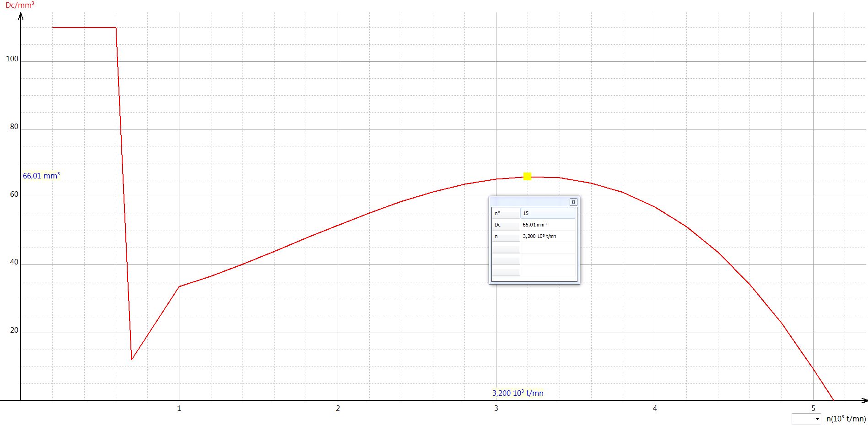Click x-axis tick label 2
Viewport: 868px width, 426px height.
pos(338,408)
